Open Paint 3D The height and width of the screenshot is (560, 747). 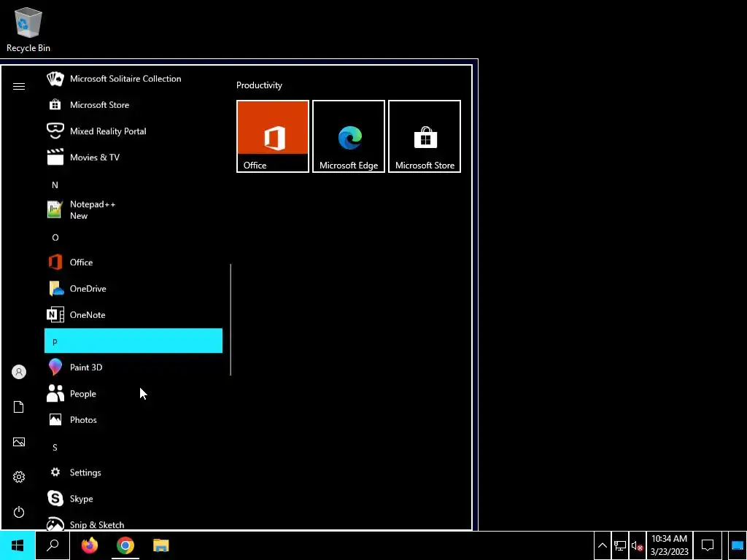coord(133,367)
